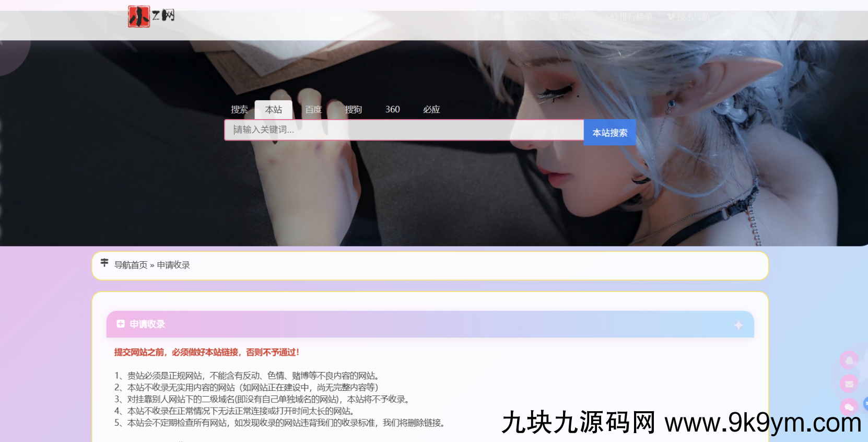Click the sparkle star icon in panel header
The image size is (868, 442).
point(738,325)
